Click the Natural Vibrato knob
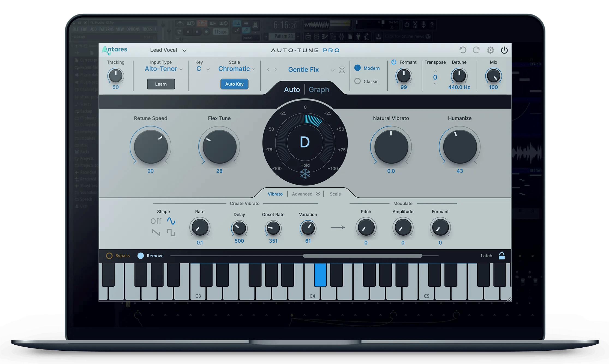 pos(391,146)
